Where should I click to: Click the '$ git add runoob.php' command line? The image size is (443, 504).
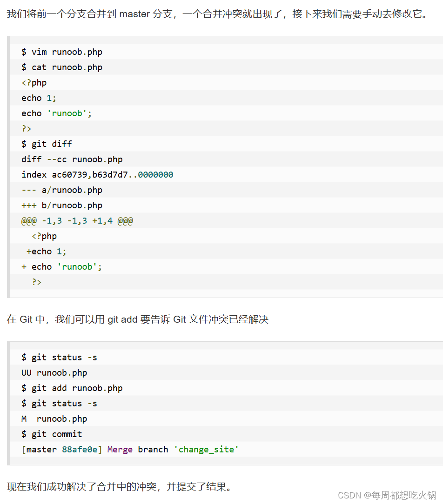click(72, 388)
